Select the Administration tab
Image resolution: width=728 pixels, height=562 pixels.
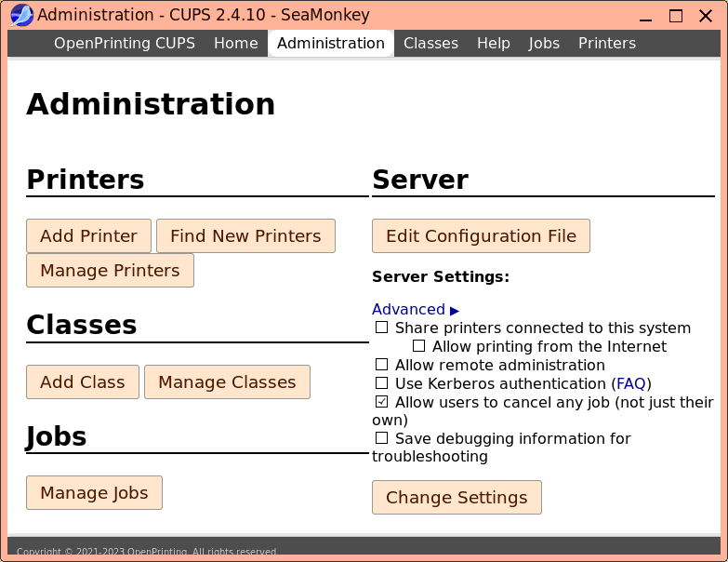(x=331, y=43)
